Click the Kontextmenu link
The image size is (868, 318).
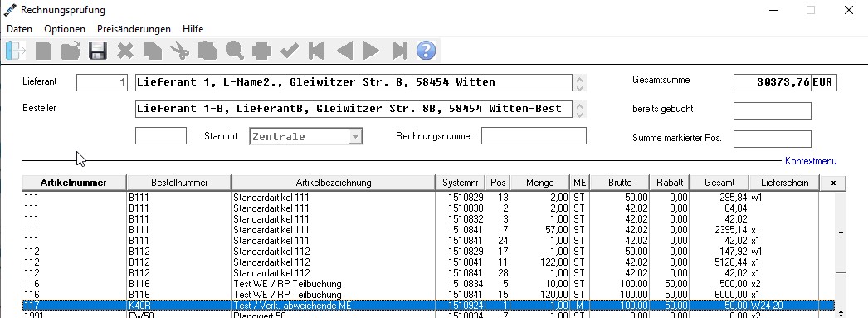811,161
